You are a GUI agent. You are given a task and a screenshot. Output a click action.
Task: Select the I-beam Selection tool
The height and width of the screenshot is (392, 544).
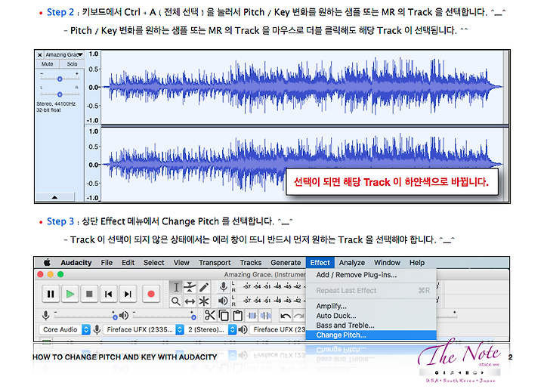coord(176,287)
